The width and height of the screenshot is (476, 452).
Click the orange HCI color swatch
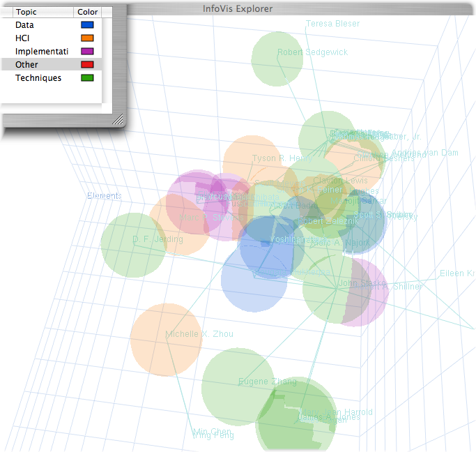(x=87, y=38)
